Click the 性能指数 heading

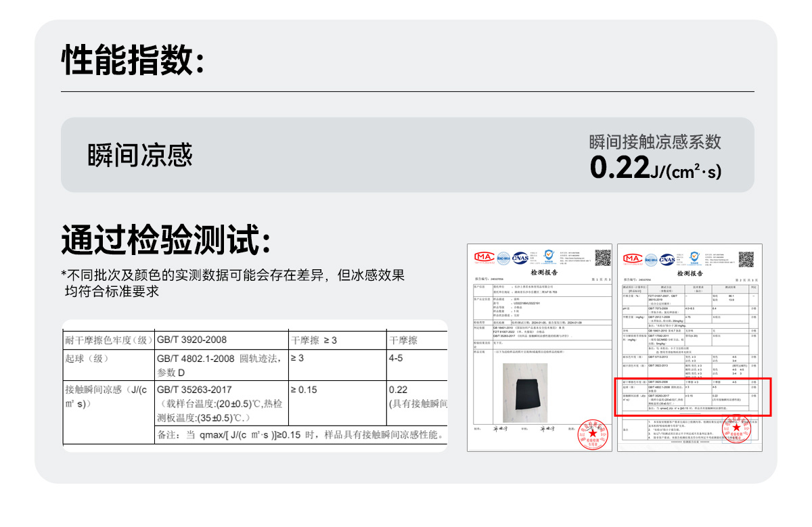tap(133, 60)
